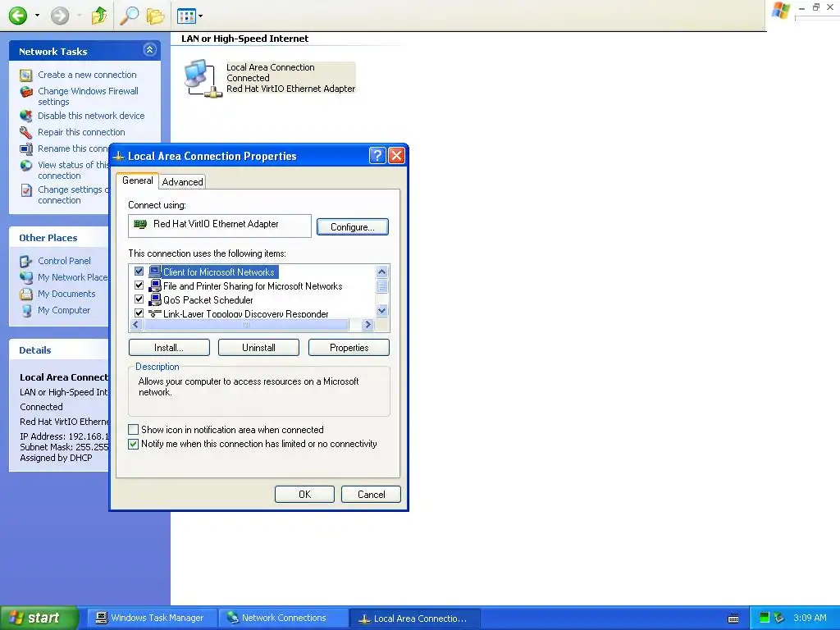Confirm the dialog with OK
This screenshot has width=840, height=630.
[305, 495]
